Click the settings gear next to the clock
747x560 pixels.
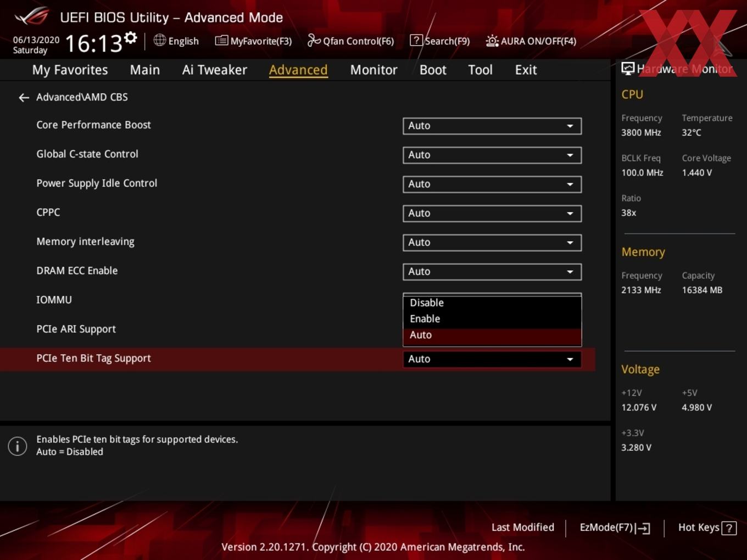[130, 38]
